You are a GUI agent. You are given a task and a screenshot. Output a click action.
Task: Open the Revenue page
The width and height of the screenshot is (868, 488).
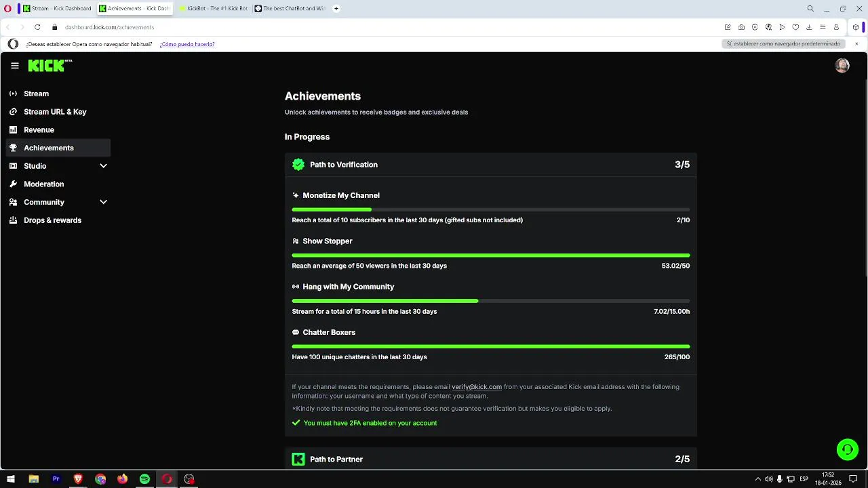[x=39, y=130]
